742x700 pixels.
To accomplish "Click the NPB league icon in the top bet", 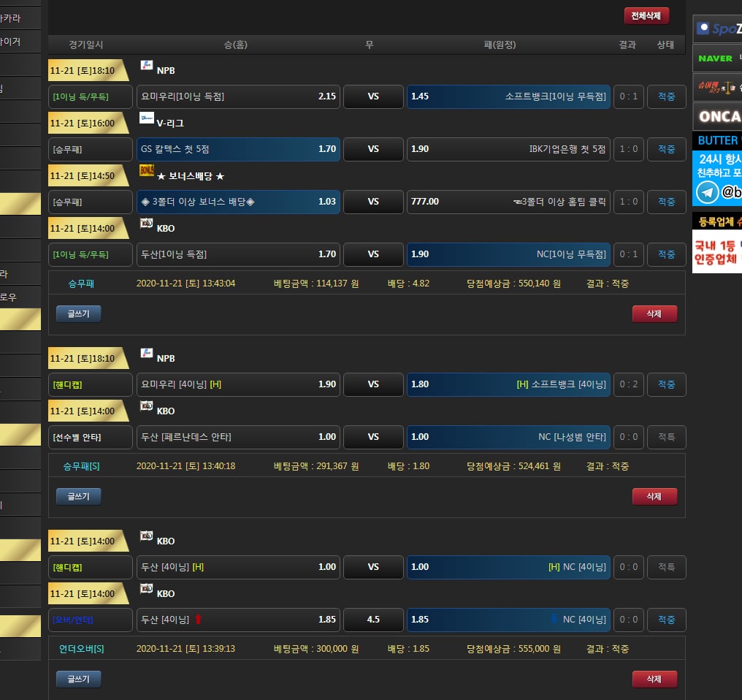I will (x=146, y=66).
